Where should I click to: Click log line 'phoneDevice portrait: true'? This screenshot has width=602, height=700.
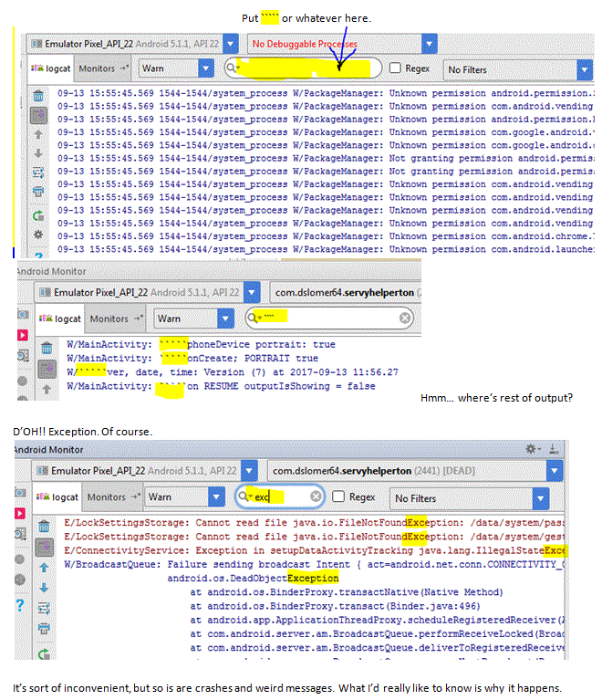click(201, 345)
